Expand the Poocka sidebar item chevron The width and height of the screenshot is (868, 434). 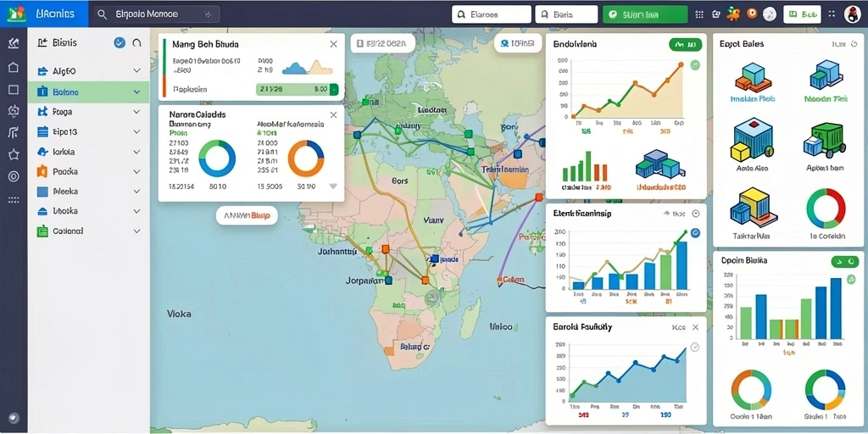[136, 171]
